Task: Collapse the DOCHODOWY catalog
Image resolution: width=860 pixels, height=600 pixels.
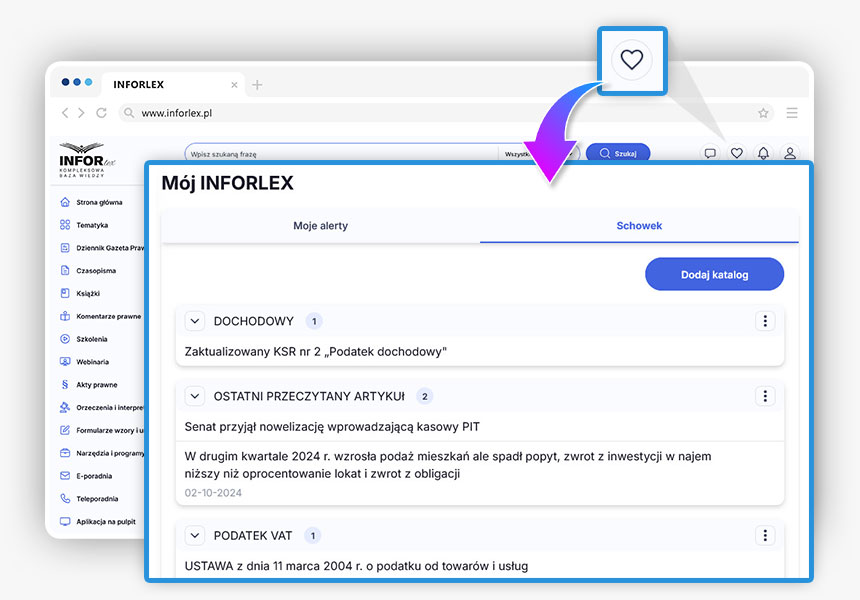Action: coord(195,321)
